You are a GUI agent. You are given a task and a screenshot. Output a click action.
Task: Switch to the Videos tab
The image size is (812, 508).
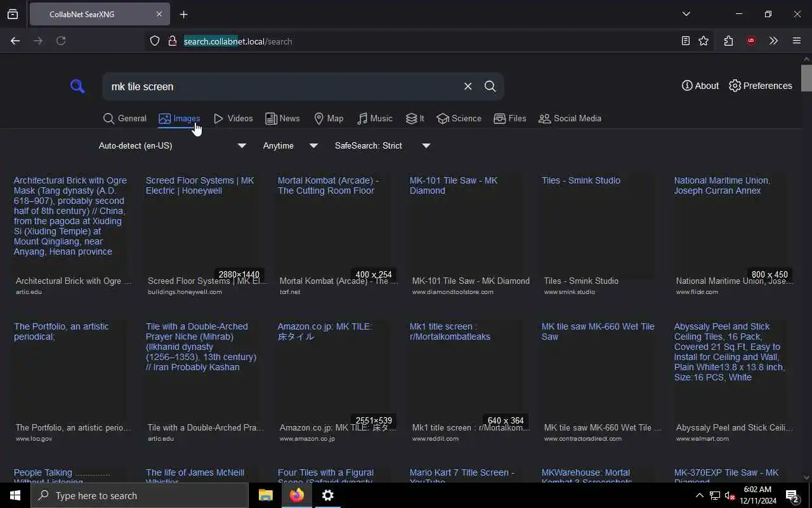pos(233,118)
